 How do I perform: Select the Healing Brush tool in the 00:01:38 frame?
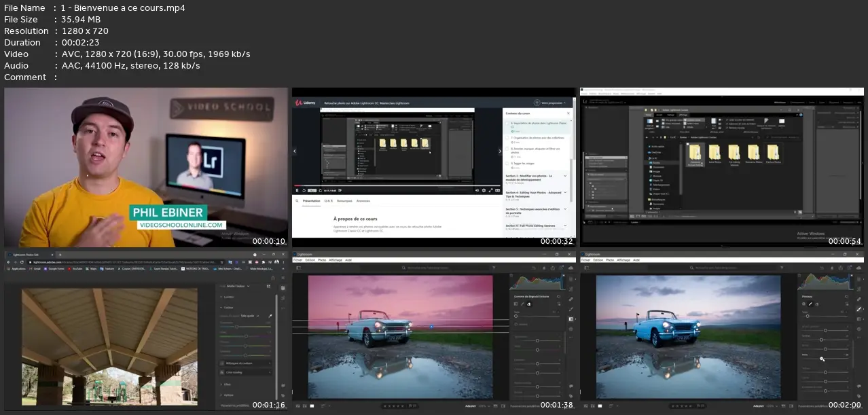point(571,299)
